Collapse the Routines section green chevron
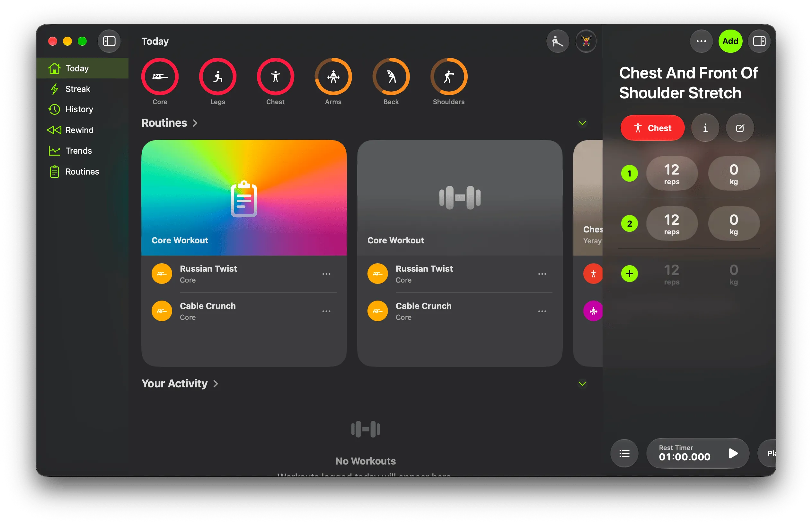Viewport: 812px width, 524px height. coord(582,123)
